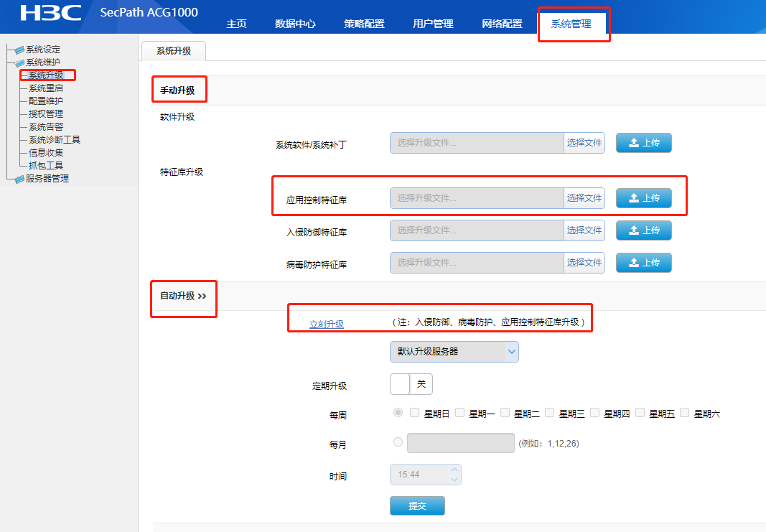The image size is (766, 532).
Task: Click the 立刻升级 link
Action: (x=327, y=325)
